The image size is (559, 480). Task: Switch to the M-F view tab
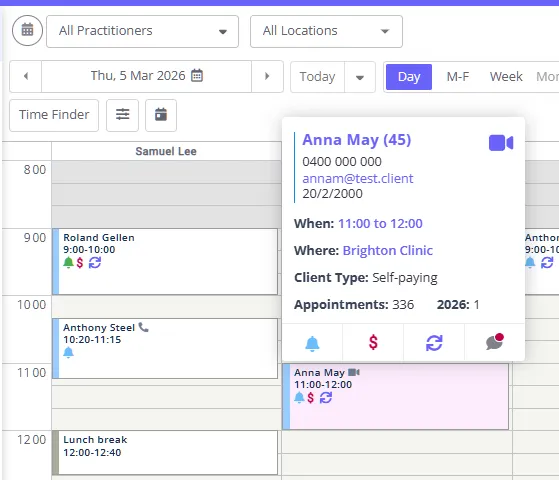click(458, 77)
